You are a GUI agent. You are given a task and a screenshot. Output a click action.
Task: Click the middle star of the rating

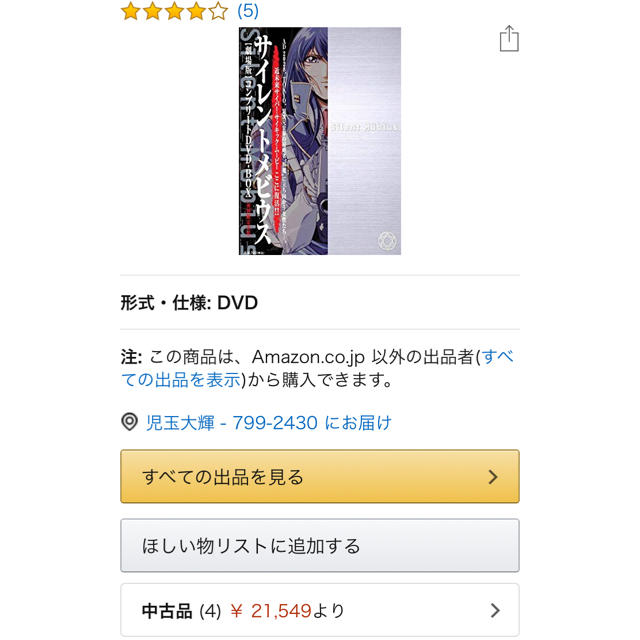(174, 11)
